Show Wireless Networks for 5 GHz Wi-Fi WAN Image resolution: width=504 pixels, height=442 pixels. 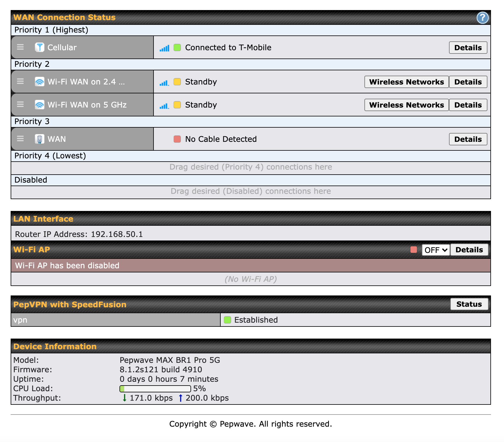(406, 105)
